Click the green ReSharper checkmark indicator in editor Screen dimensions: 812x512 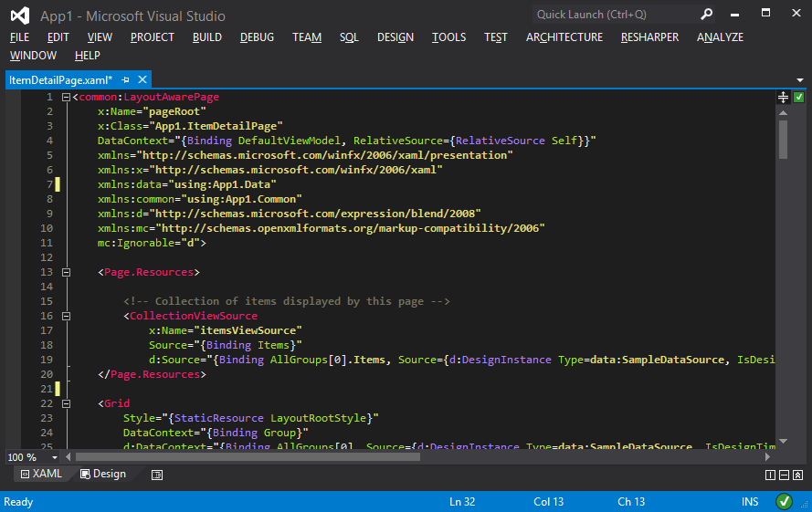click(798, 97)
